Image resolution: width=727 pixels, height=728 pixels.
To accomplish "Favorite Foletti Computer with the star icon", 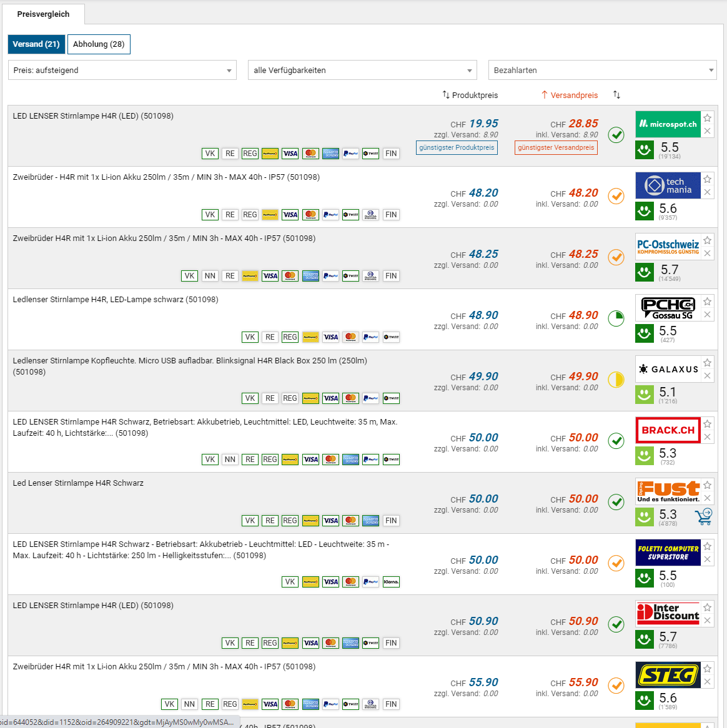I will point(707,546).
